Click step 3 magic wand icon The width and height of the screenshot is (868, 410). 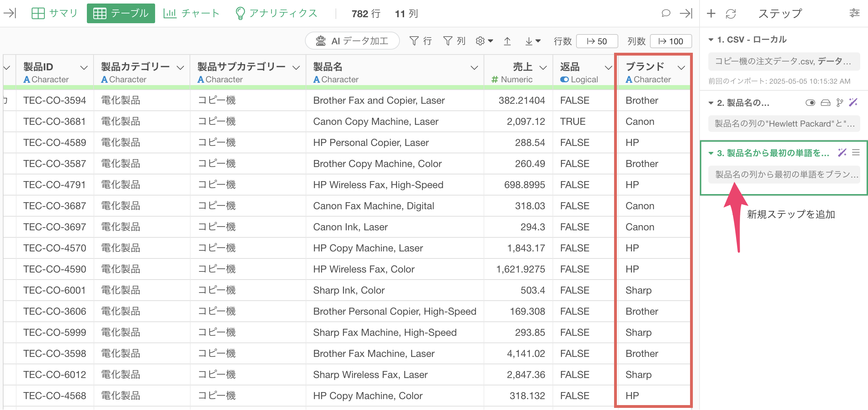pos(842,152)
